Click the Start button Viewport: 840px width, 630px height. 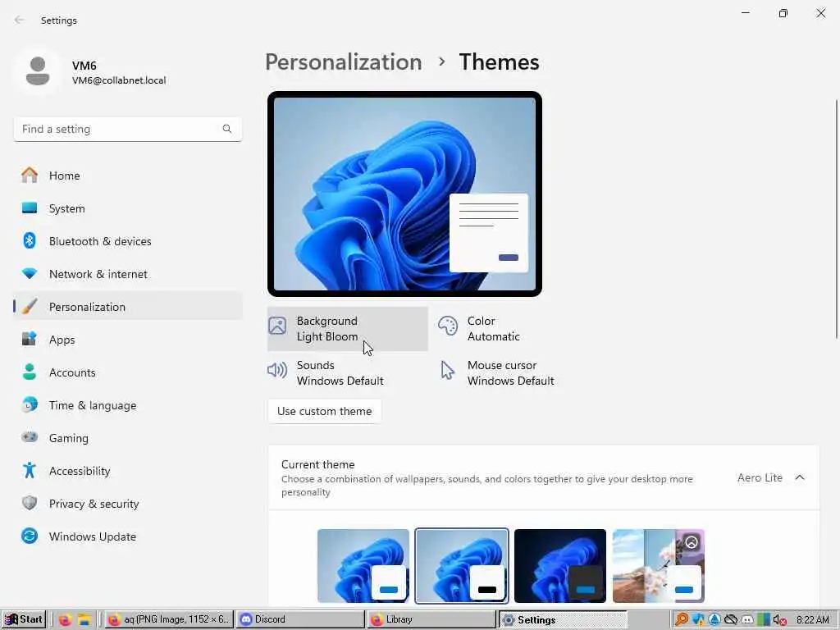pos(24,619)
